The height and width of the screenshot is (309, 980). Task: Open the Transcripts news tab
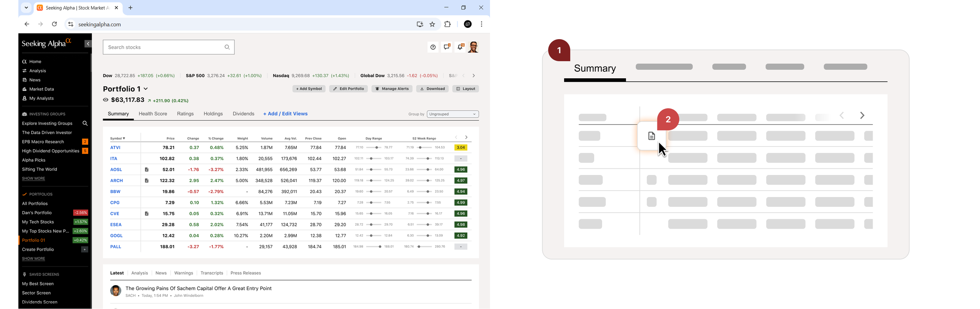pyautogui.click(x=212, y=273)
